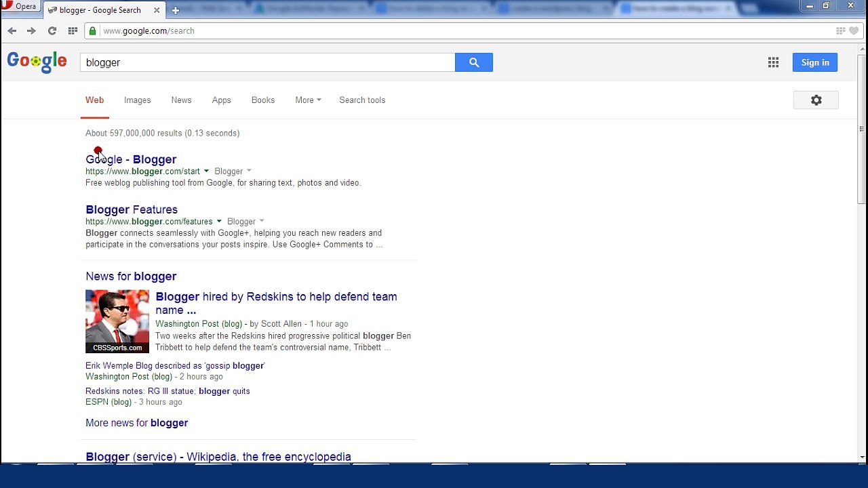Open a new browser tab
The width and height of the screenshot is (868, 488).
175,10
